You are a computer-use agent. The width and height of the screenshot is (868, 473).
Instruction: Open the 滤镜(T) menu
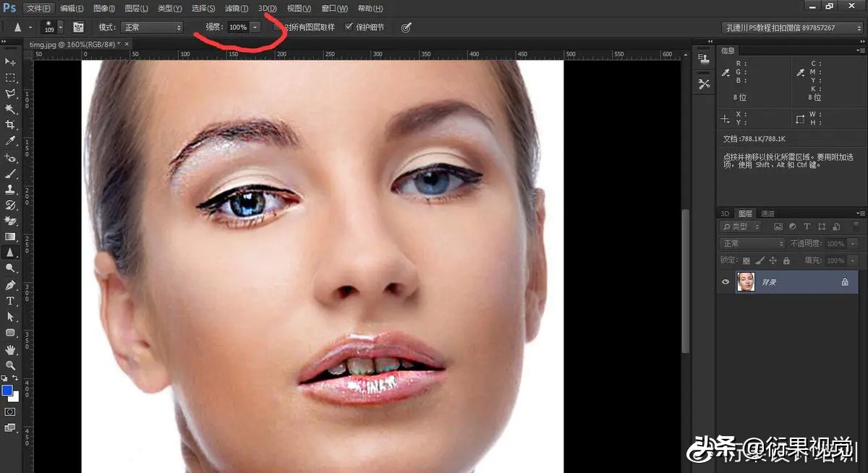point(237,8)
